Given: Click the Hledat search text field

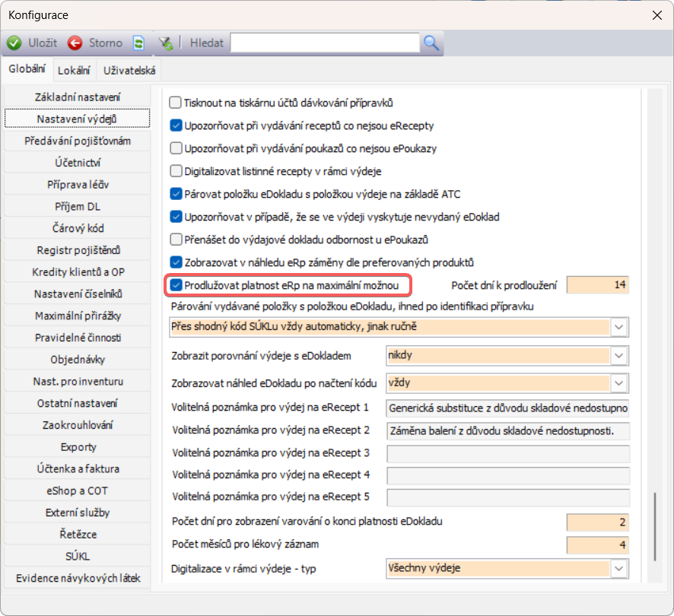Looking at the screenshot, I should pos(326,43).
